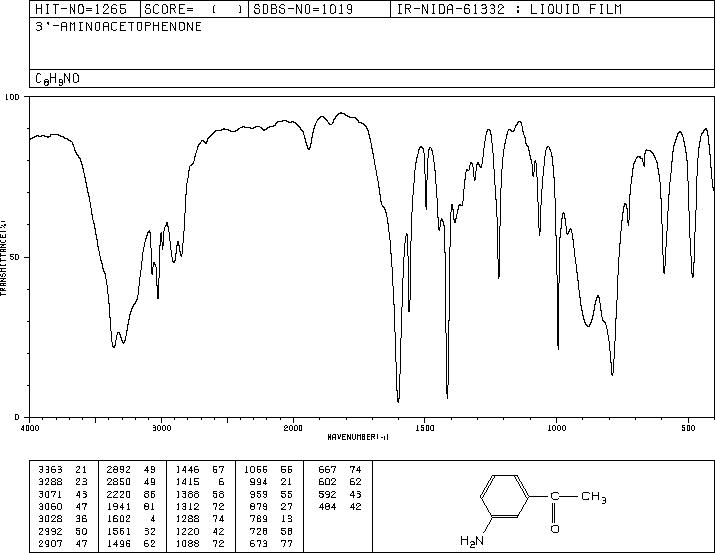Click the benzene ring in the structure

[505, 496]
